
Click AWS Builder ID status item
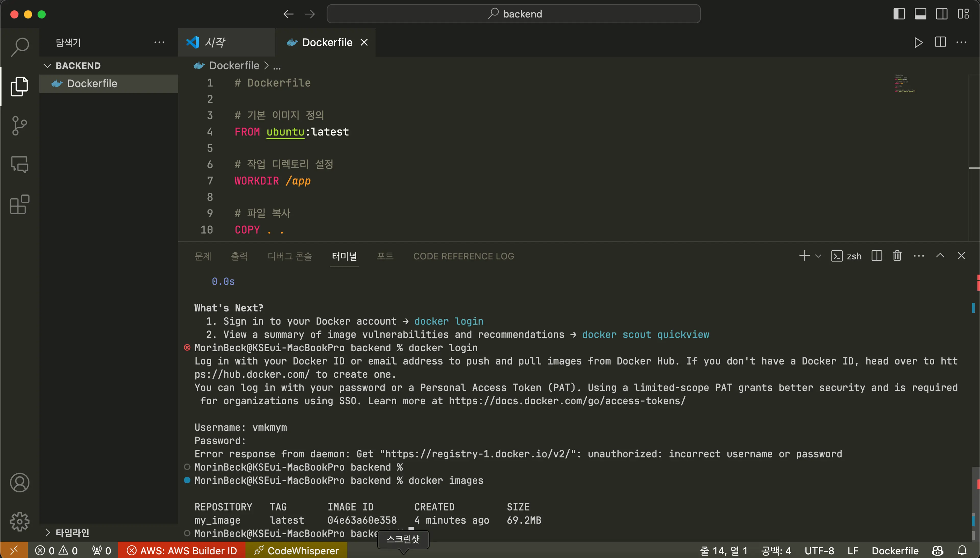[182, 550]
